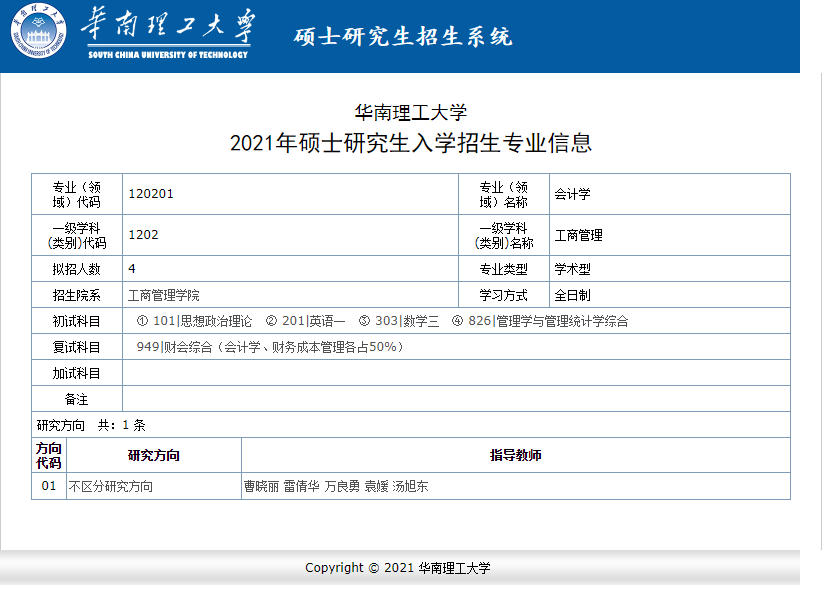Click advisor name 汤旭东
Image resolution: width=826 pixels, height=589 pixels.
pos(410,486)
